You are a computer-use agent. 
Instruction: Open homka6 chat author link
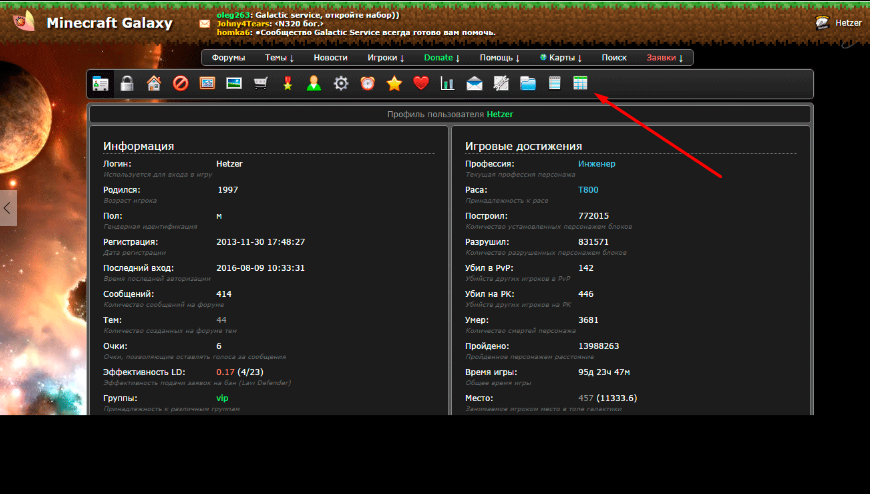pyautogui.click(x=234, y=32)
